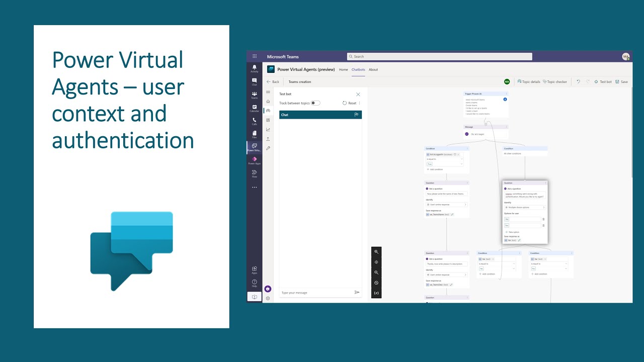Image resolution: width=644 pixels, height=362 pixels.
Task: Open Analytics chart icon in navigation
Action: (268, 129)
